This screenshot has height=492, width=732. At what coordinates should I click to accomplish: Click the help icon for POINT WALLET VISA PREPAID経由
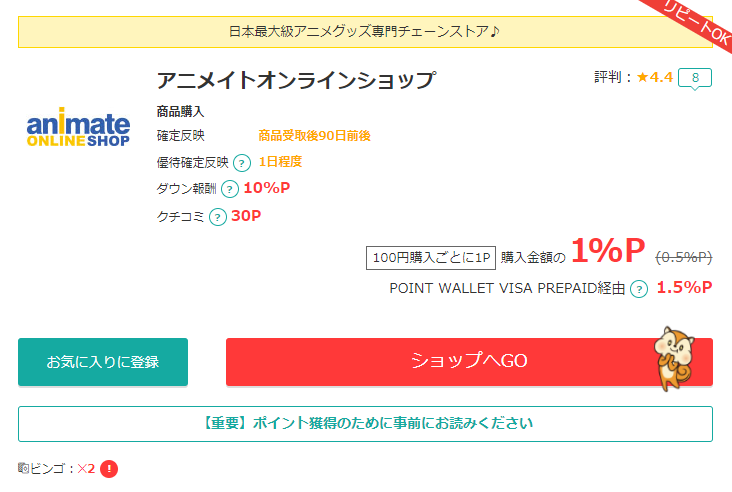coord(639,289)
